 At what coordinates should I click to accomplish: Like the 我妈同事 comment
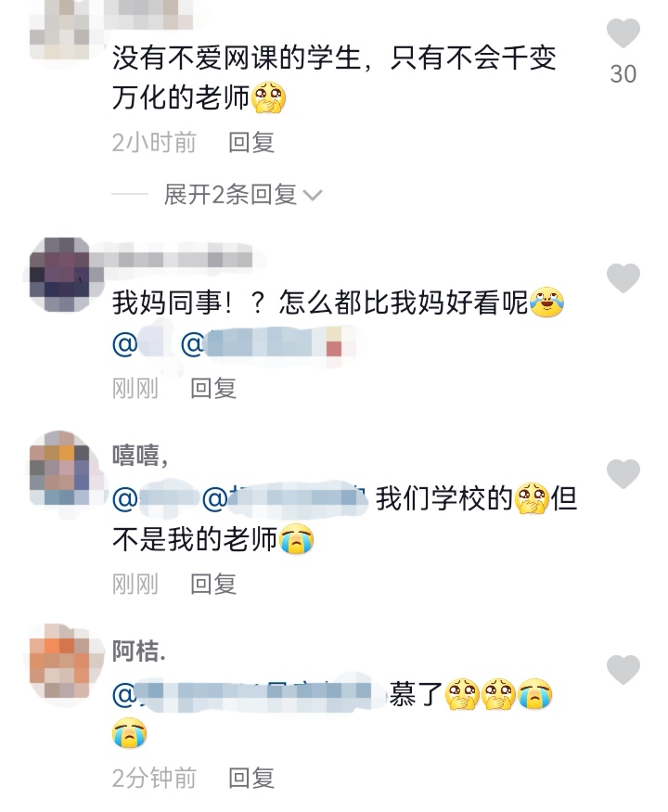tap(623, 278)
